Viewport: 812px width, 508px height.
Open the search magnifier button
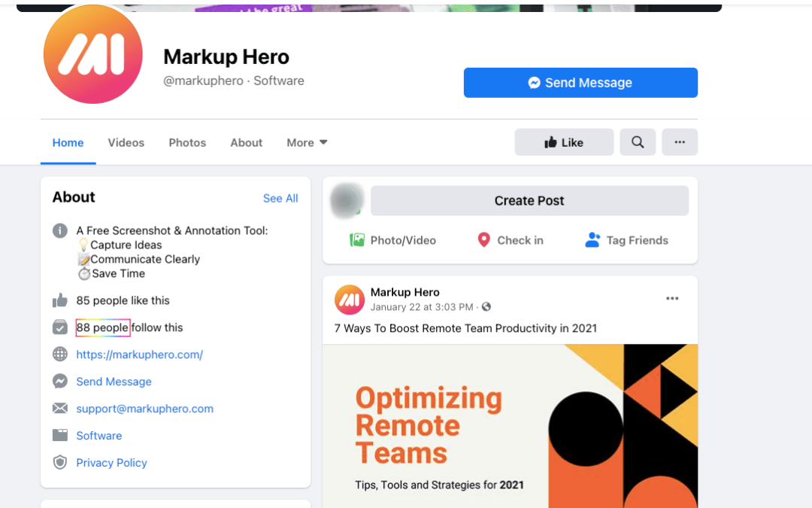point(638,142)
